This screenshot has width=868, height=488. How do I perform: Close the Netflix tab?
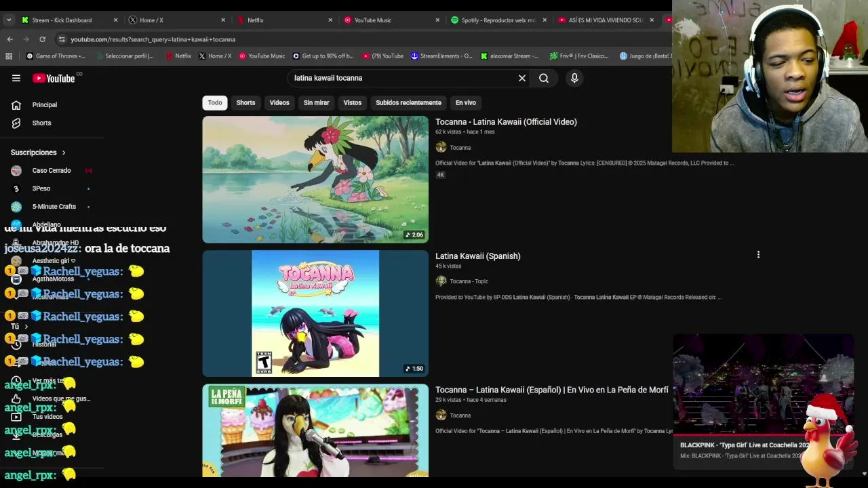[330, 20]
